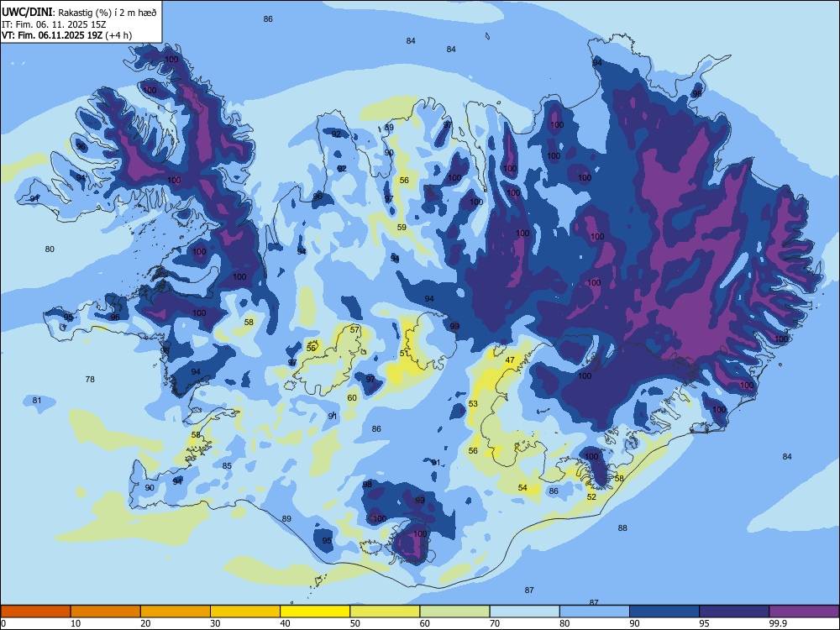The image size is (840, 630).
Task: Click the 85 humidity value on the map
Action: click(x=227, y=465)
